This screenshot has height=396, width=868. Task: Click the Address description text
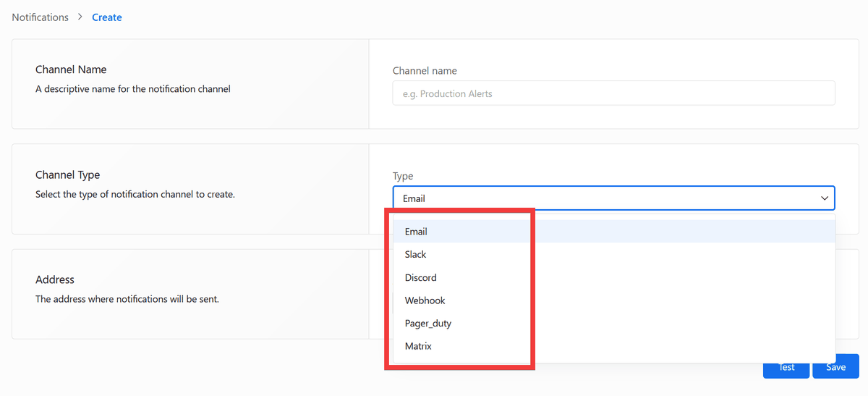pyautogui.click(x=127, y=299)
